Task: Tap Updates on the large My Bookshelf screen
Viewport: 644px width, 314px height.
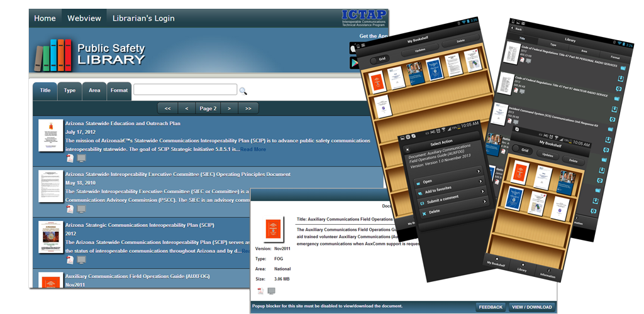Action: coord(419,50)
